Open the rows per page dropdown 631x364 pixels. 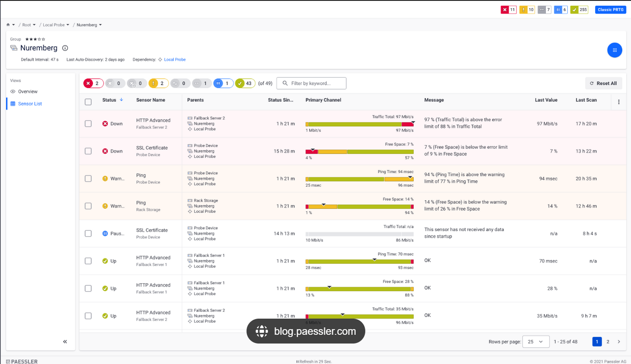(536, 342)
